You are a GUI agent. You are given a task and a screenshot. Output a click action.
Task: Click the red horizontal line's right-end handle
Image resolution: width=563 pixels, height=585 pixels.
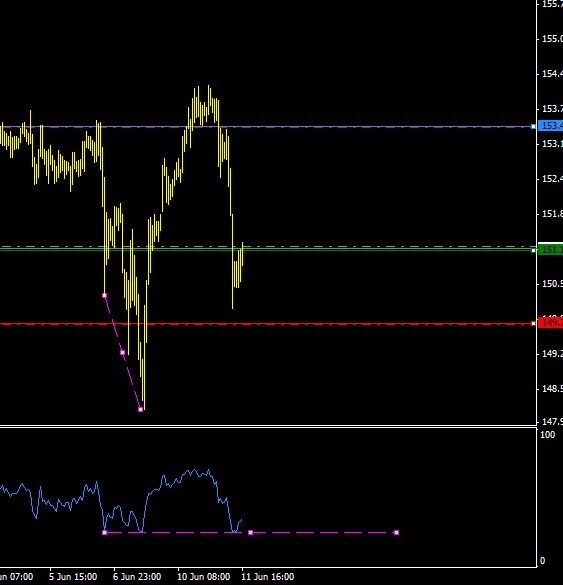[534, 323]
